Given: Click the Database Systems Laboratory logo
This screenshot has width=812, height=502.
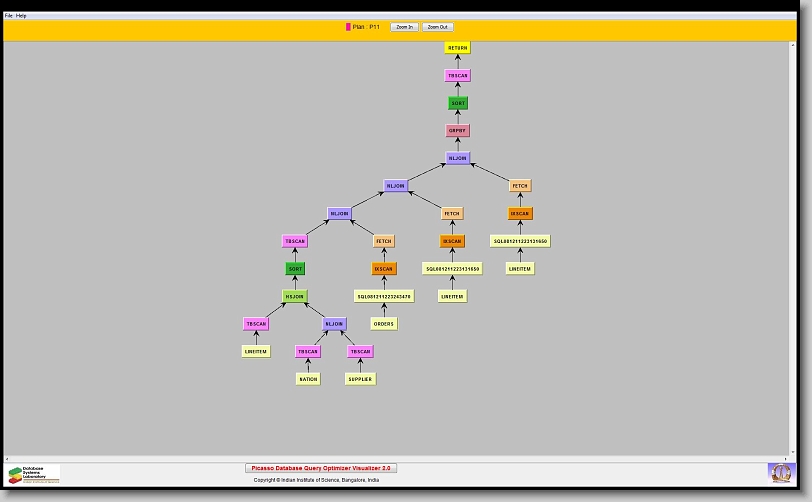Looking at the screenshot, I should click(33, 474).
